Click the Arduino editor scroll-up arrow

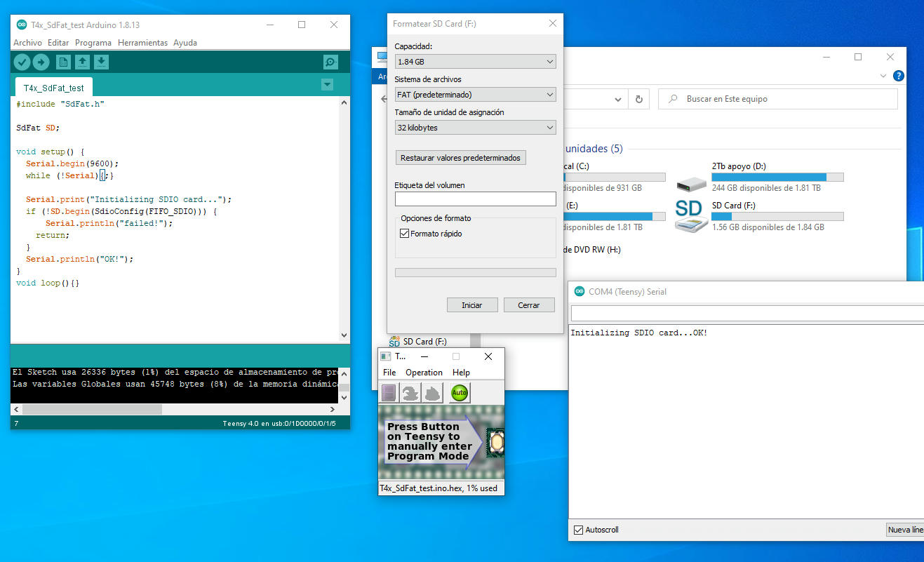(x=344, y=103)
